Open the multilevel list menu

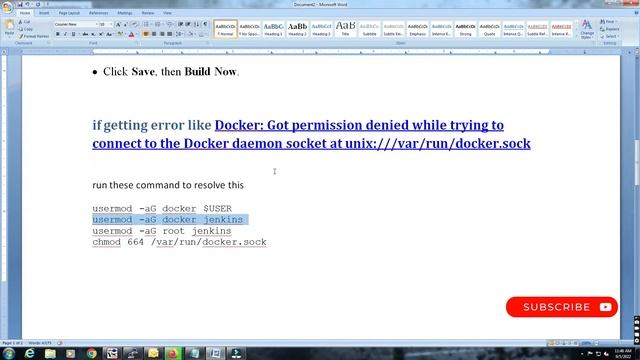click(170, 24)
